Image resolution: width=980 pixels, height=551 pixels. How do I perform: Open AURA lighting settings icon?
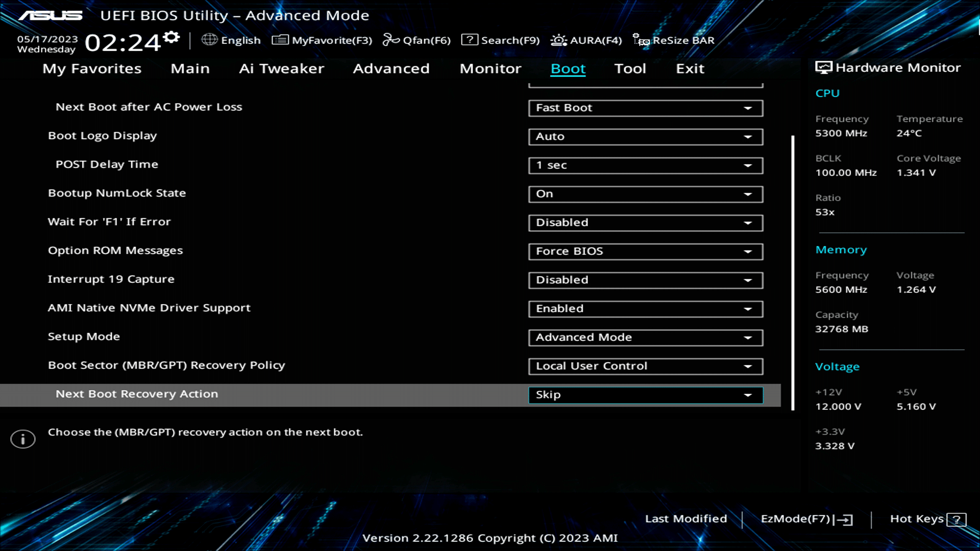[x=558, y=40]
